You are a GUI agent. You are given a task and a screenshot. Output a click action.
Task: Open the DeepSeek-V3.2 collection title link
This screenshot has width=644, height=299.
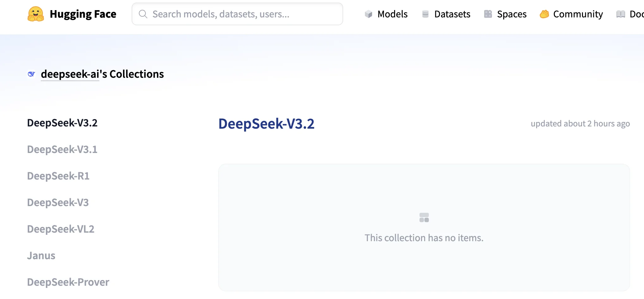[266, 124]
